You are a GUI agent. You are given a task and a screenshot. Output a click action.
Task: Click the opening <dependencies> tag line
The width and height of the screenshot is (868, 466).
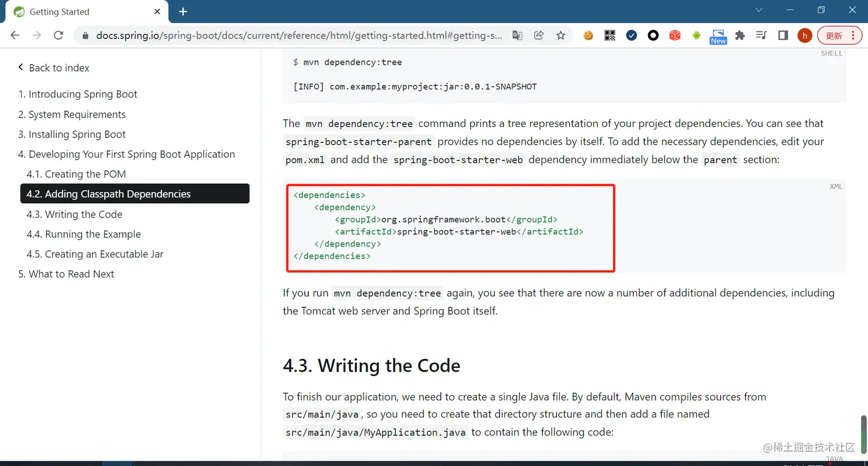coord(329,195)
